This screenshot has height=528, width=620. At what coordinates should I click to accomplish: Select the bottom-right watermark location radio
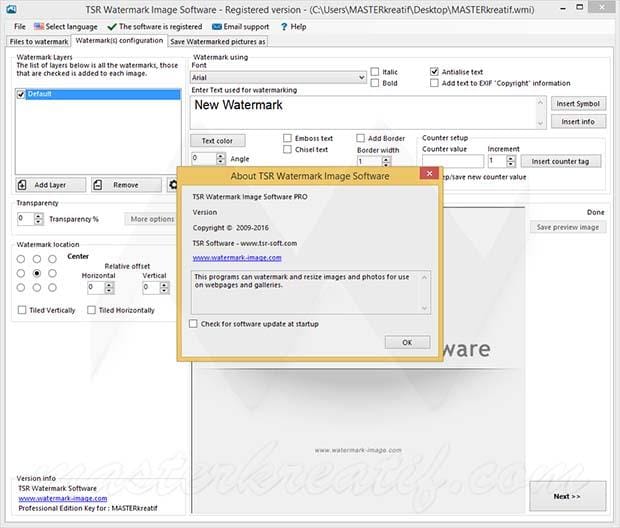point(52,288)
